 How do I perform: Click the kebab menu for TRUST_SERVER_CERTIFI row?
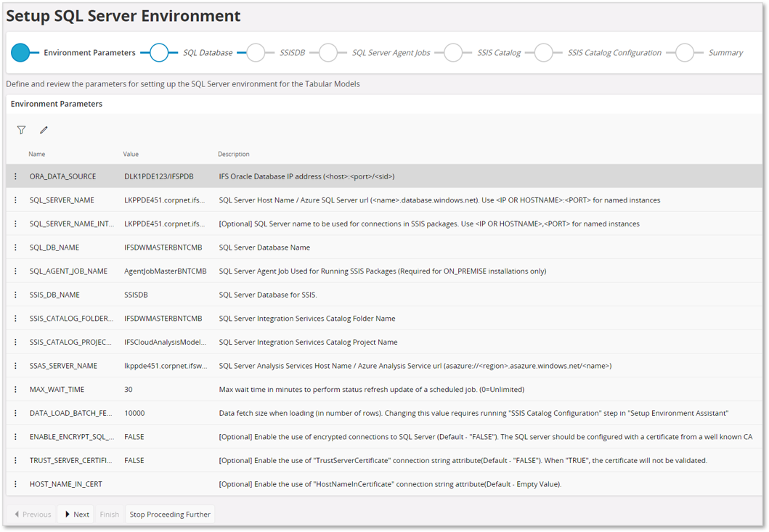click(x=15, y=460)
